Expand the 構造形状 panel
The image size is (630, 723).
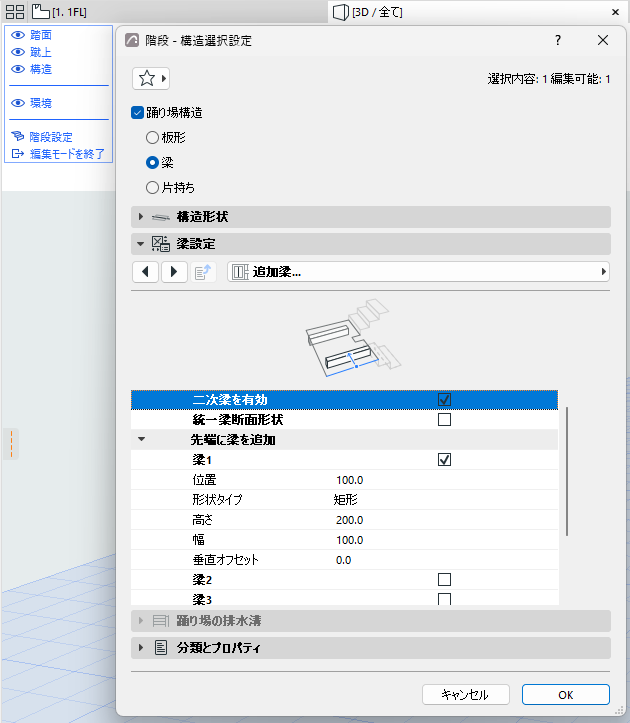pyautogui.click(x=371, y=217)
